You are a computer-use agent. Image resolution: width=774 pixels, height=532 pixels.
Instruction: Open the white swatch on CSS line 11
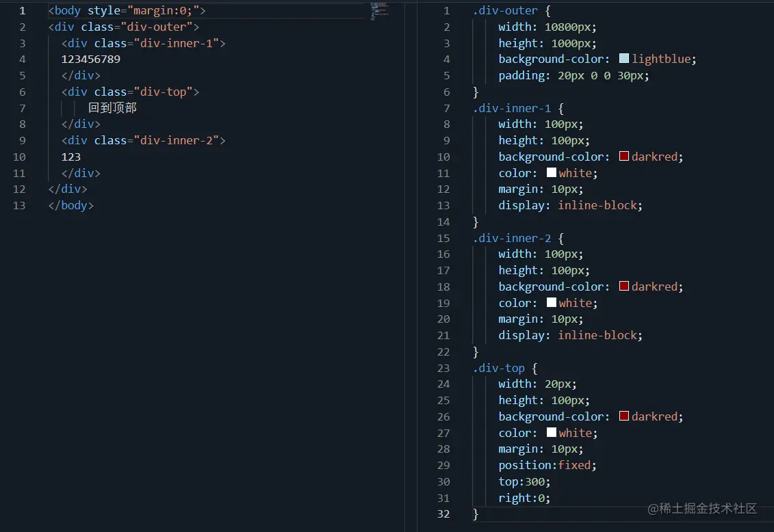point(552,172)
